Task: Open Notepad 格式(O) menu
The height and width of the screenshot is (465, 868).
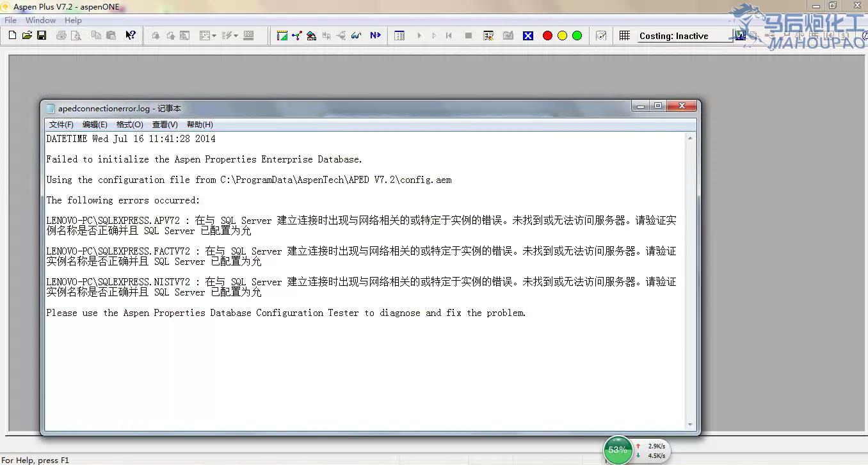Action: coord(130,125)
